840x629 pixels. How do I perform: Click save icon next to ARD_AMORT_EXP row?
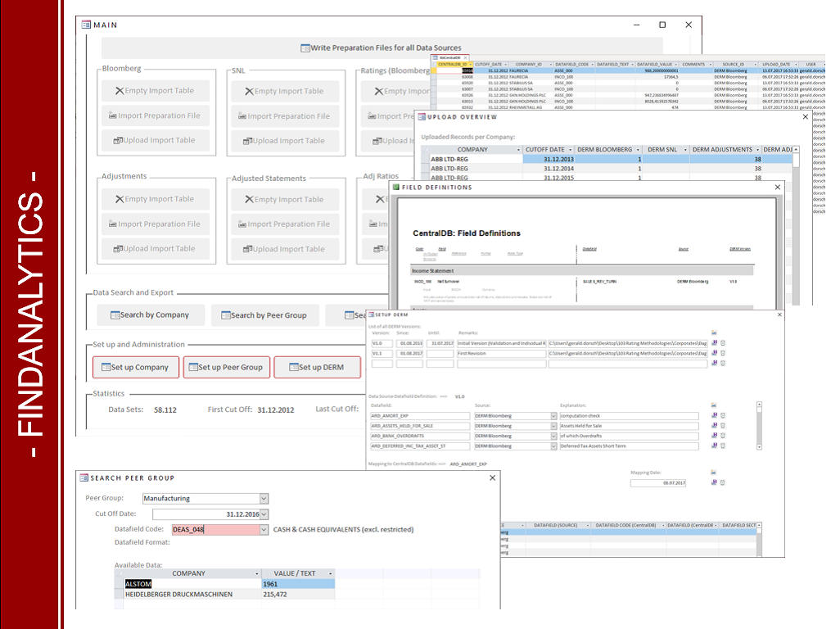(715, 415)
